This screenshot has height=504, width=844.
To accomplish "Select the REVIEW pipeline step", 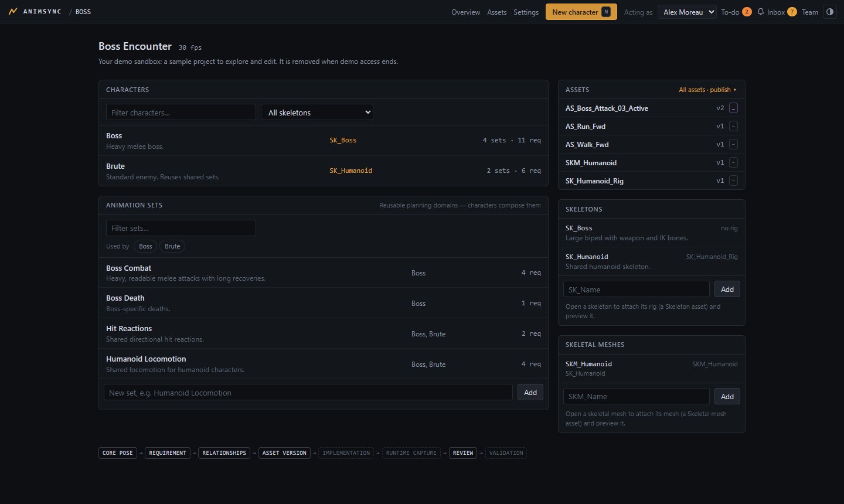I will [x=463, y=453].
